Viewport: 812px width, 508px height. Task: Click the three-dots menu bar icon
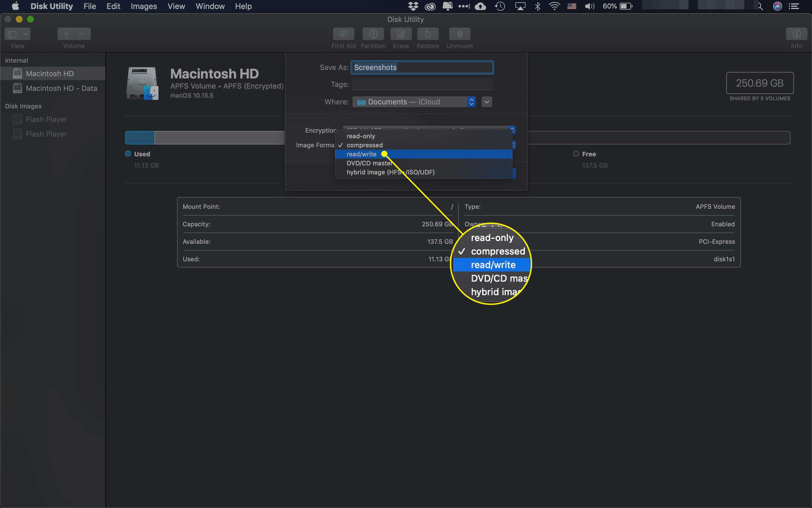point(464,6)
